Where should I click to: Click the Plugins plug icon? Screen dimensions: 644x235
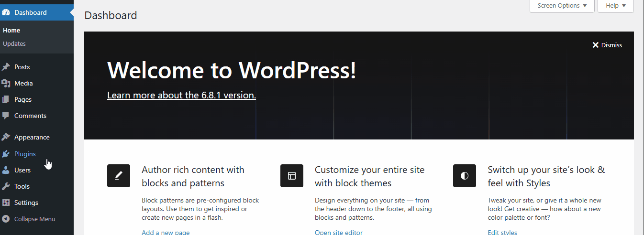pos(6,154)
